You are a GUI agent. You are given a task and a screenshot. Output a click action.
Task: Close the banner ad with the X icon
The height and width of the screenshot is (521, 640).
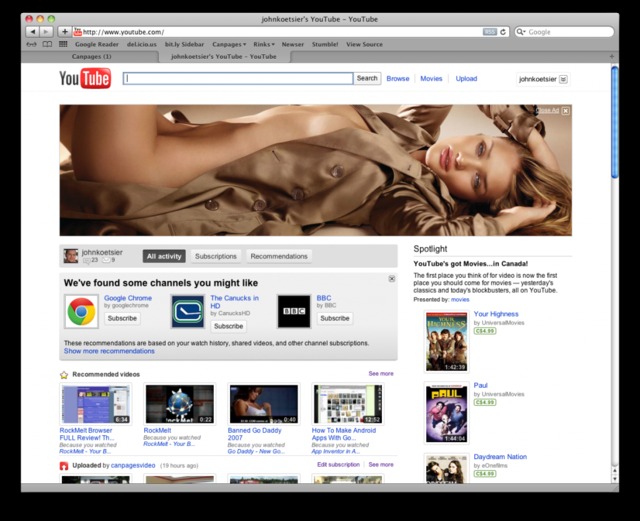pyautogui.click(x=565, y=111)
